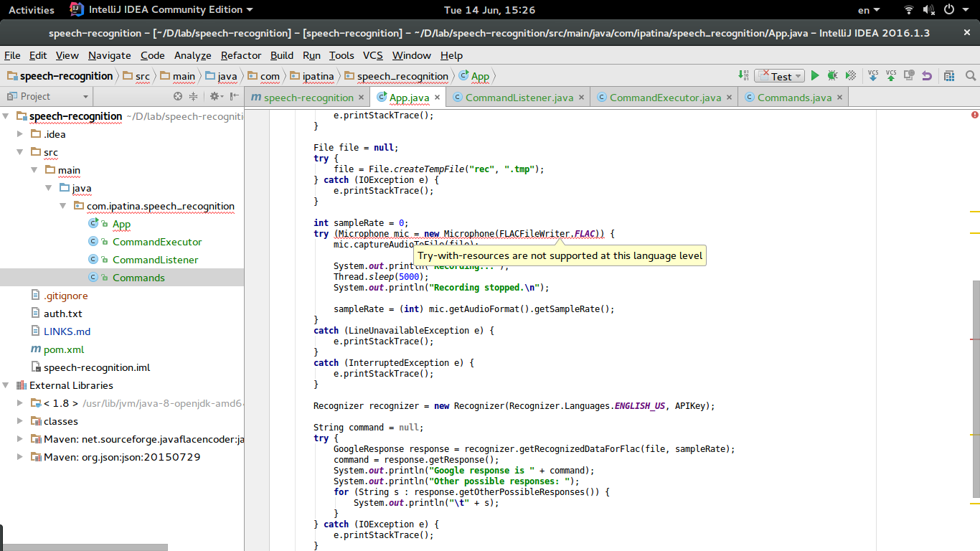Collapse External Libraries node

pyautogui.click(x=6, y=385)
